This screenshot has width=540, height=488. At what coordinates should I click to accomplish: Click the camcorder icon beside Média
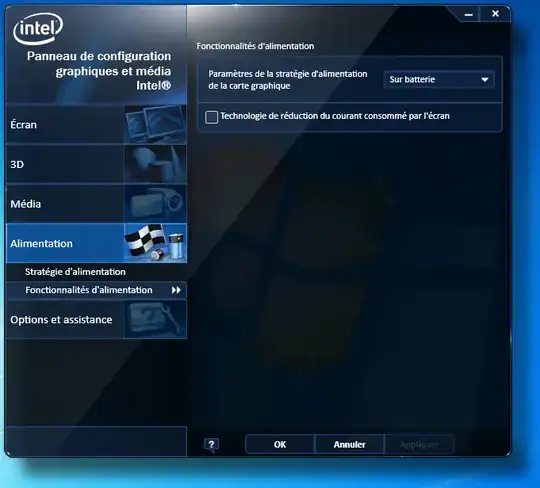click(x=155, y=204)
